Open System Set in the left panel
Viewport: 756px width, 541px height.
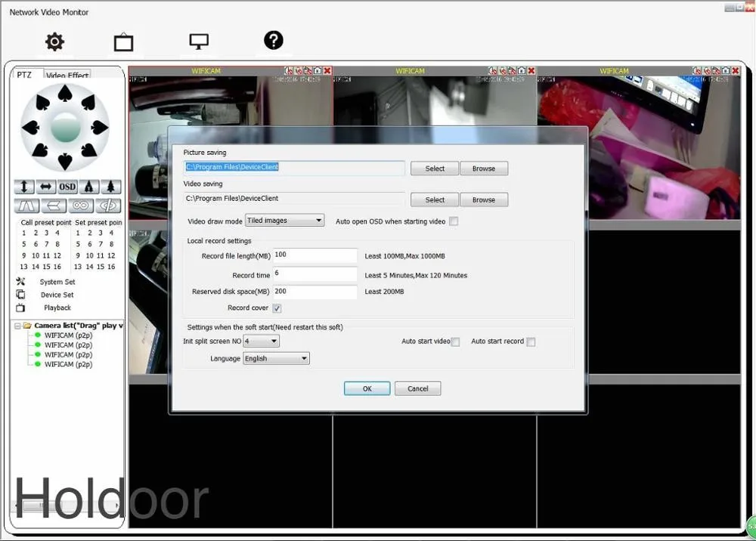[x=57, y=282]
